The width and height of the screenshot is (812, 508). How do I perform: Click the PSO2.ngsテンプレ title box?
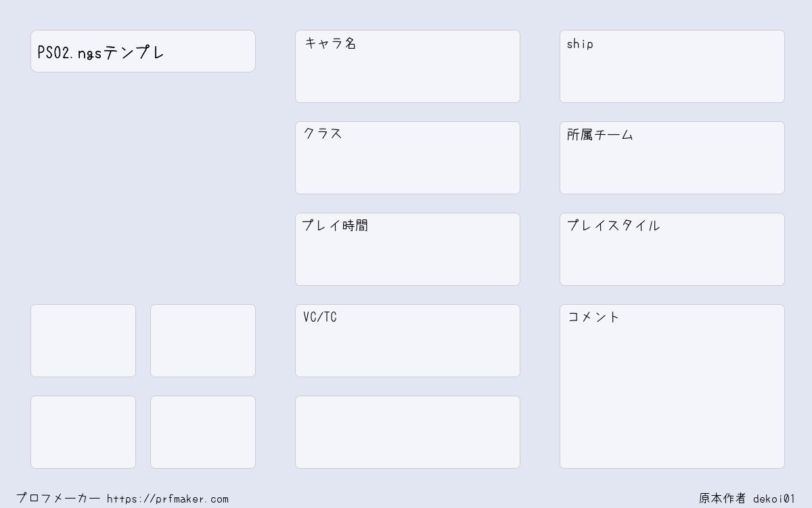[143, 51]
